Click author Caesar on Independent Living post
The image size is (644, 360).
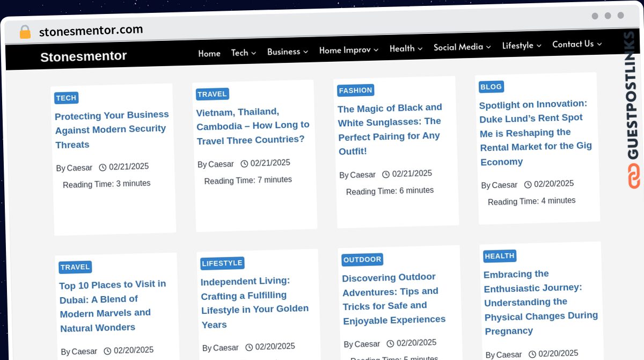click(x=226, y=348)
